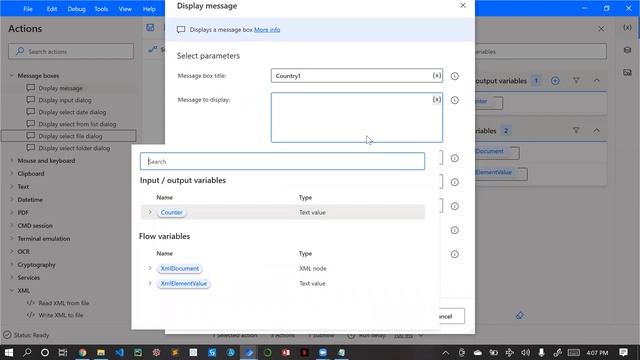
Task: Close the Display message dialog
Action: pyautogui.click(x=462, y=5)
